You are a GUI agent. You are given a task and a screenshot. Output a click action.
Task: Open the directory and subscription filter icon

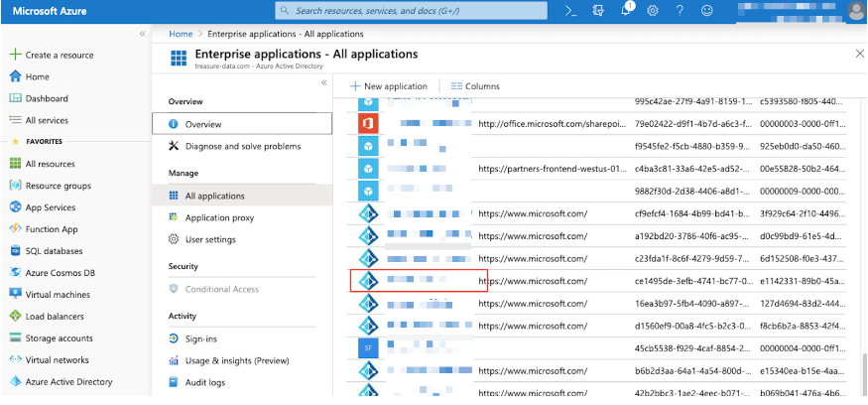(599, 10)
